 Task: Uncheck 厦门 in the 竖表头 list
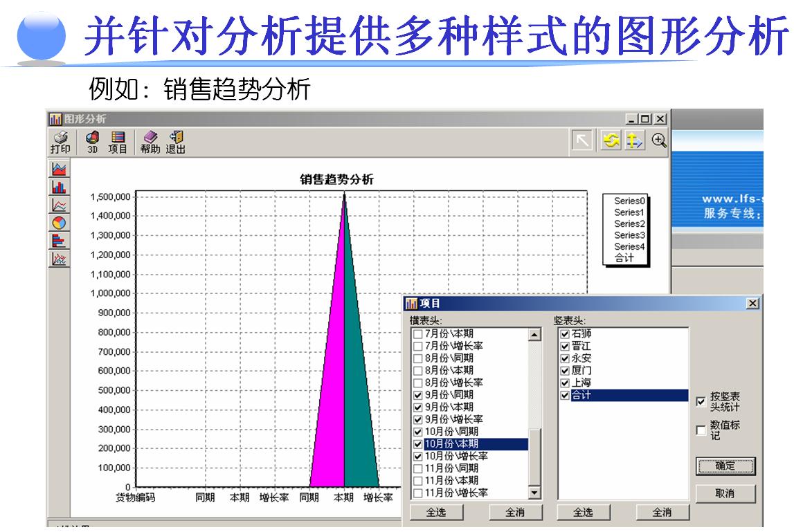[565, 371]
